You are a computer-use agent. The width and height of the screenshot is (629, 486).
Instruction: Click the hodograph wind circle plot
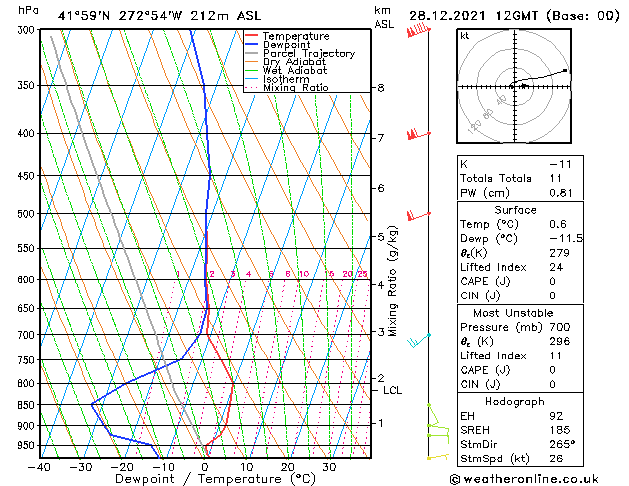(x=514, y=86)
